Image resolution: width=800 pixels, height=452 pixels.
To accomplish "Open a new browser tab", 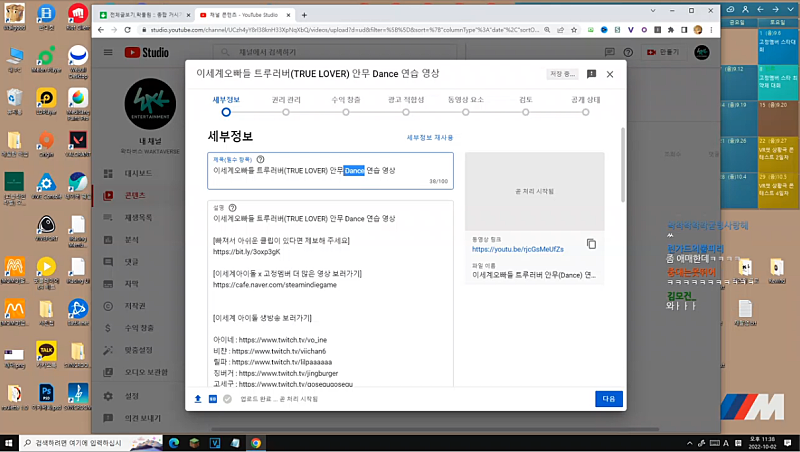I will (304, 15).
